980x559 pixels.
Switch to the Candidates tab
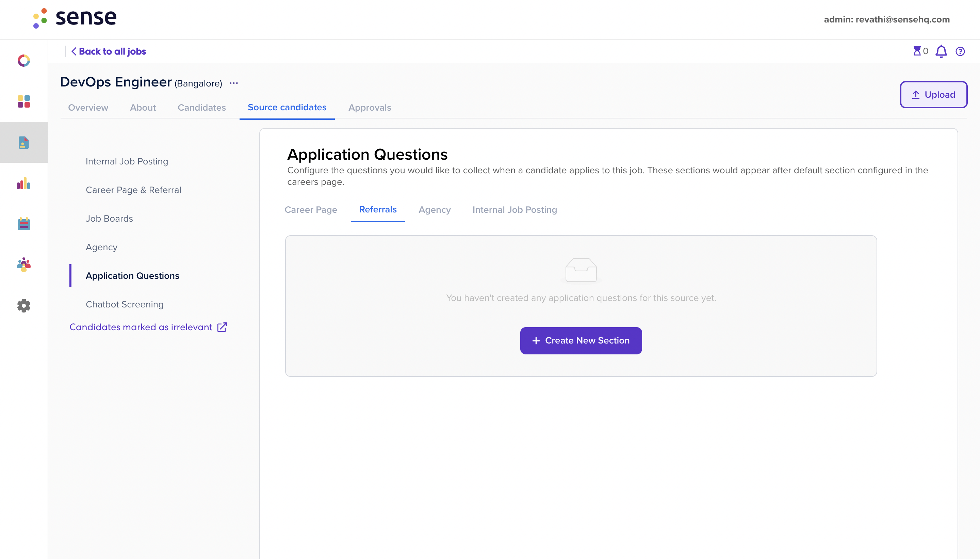click(202, 108)
